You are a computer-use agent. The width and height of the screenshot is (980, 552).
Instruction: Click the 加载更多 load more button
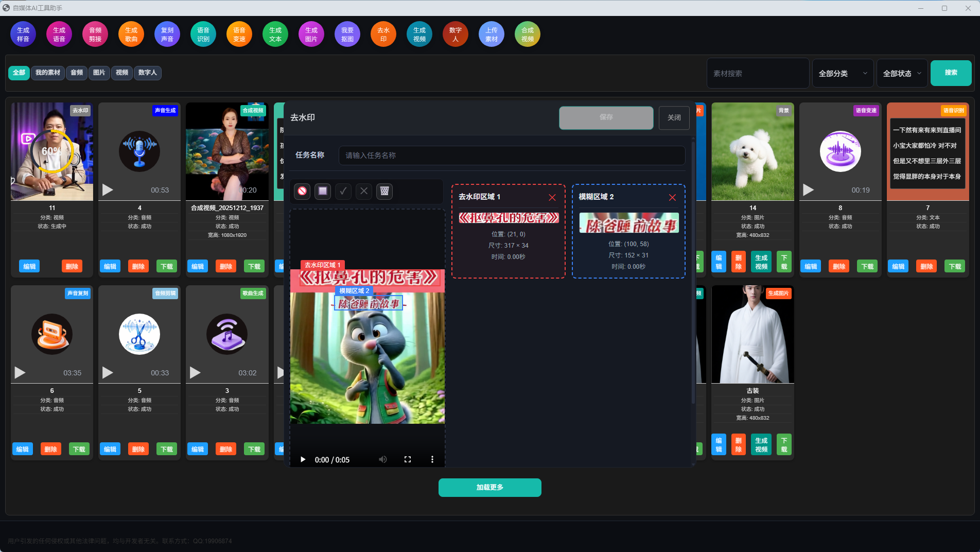pyautogui.click(x=490, y=487)
